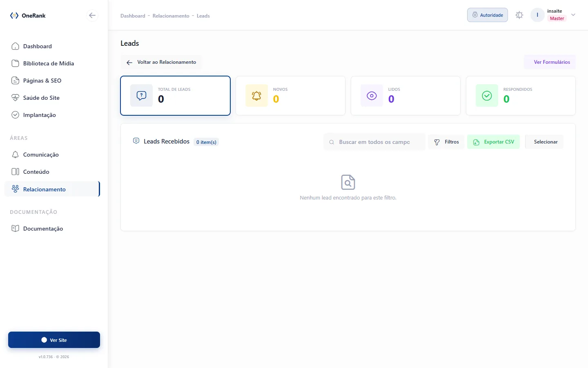This screenshot has width=588, height=368.
Task: Click the Master role badge
Action: pyautogui.click(x=557, y=18)
